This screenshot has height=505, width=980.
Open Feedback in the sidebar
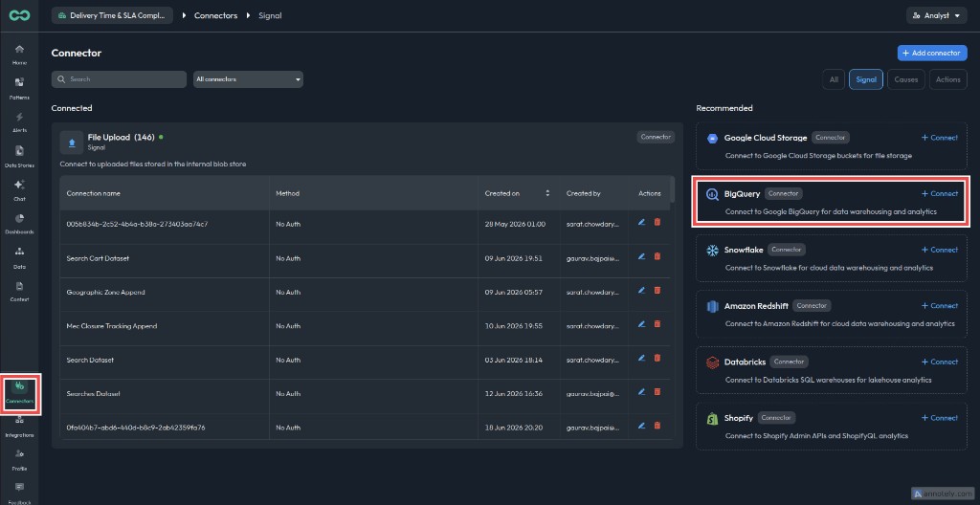tap(19, 493)
